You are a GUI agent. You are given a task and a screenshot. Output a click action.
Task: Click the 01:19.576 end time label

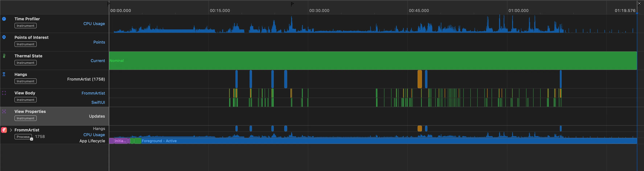point(625,11)
